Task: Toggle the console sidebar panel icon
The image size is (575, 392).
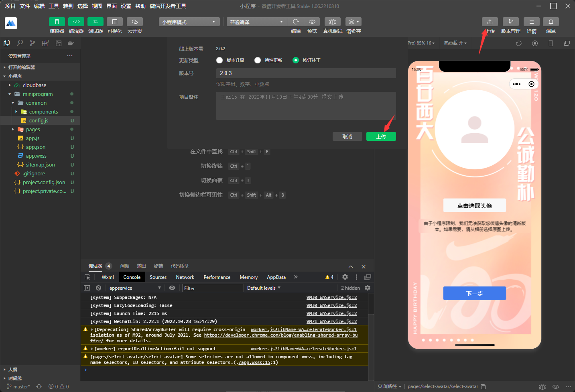Action: [x=87, y=288]
